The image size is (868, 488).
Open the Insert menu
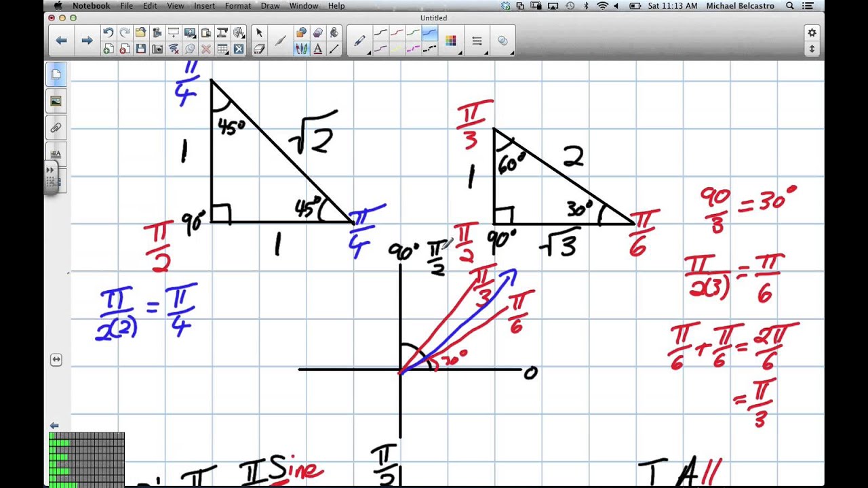(204, 5)
